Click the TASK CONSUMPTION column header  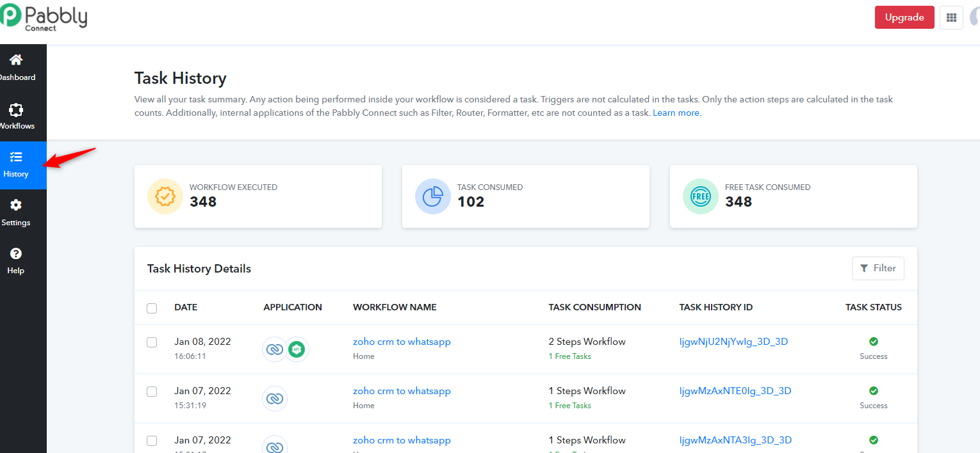595,307
